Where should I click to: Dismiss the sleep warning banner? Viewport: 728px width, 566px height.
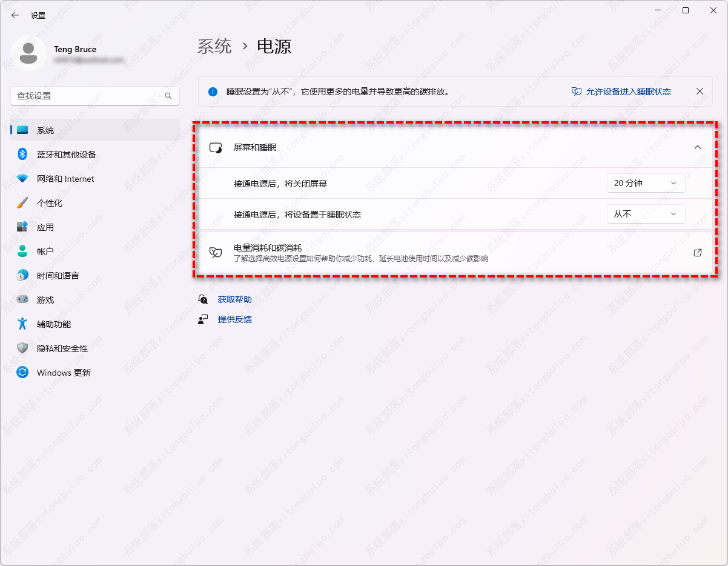coord(700,92)
